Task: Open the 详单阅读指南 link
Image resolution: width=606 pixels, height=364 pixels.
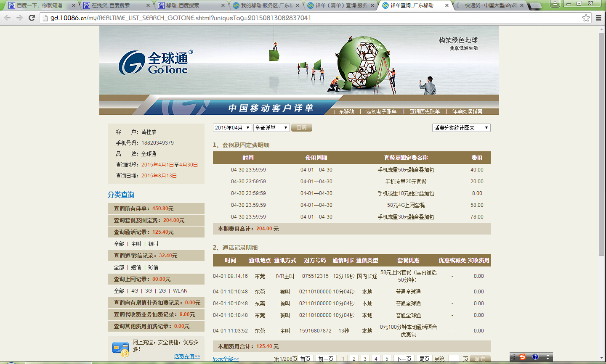Action: point(467,111)
